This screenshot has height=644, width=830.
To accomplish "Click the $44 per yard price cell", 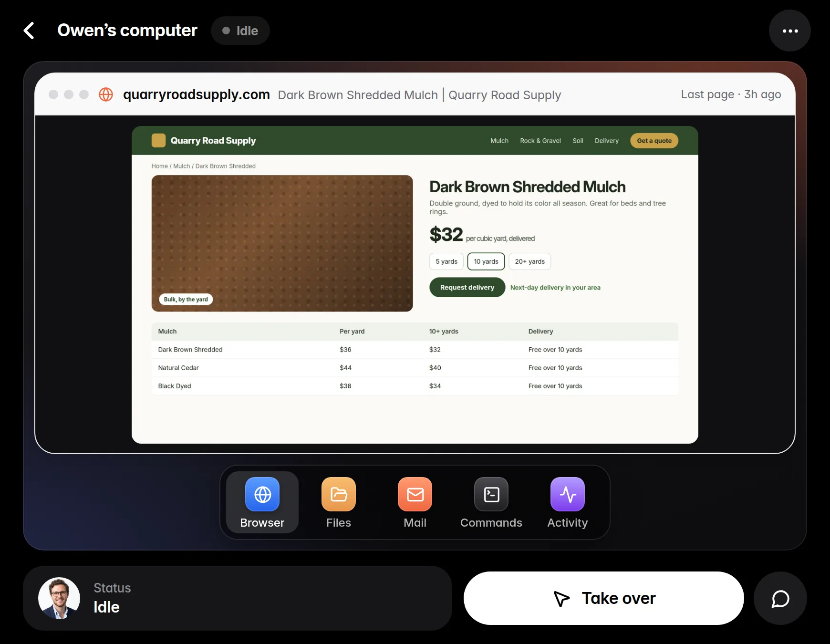I will click(x=345, y=368).
